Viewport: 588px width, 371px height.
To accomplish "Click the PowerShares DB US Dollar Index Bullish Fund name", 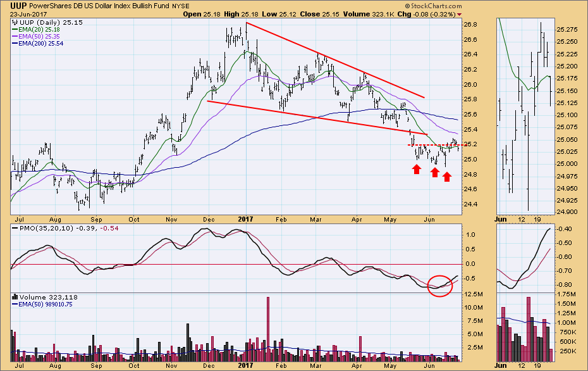I will (x=99, y=6).
